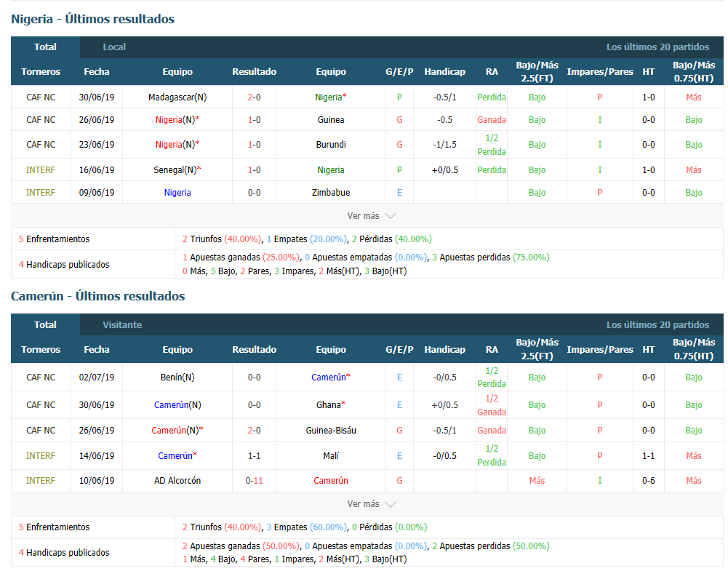Click Camerún's '4 Handicaps publicados' label
The height and width of the screenshot is (571, 728).
click(x=64, y=552)
